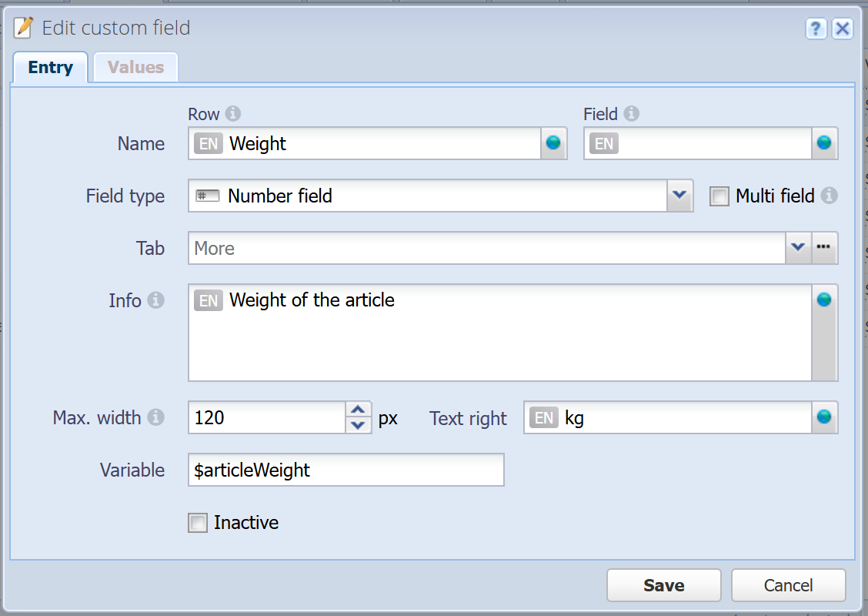Click the Variable field with $articleWeight

click(x=346, y=470)
